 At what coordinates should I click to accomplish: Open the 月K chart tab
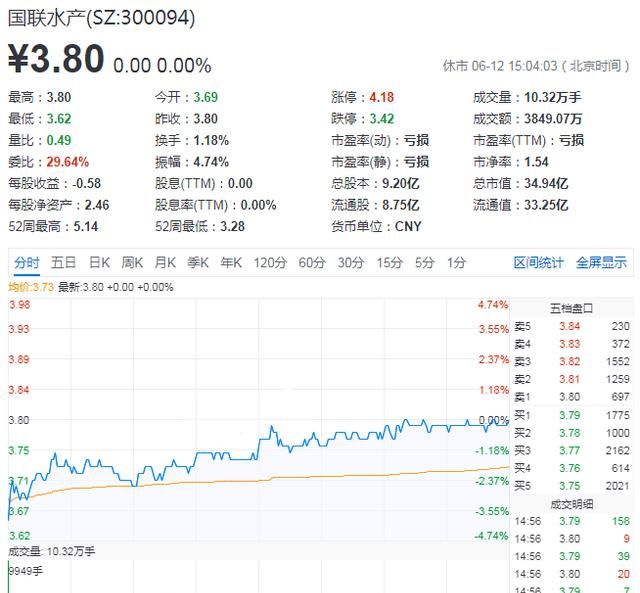[165, 262]
